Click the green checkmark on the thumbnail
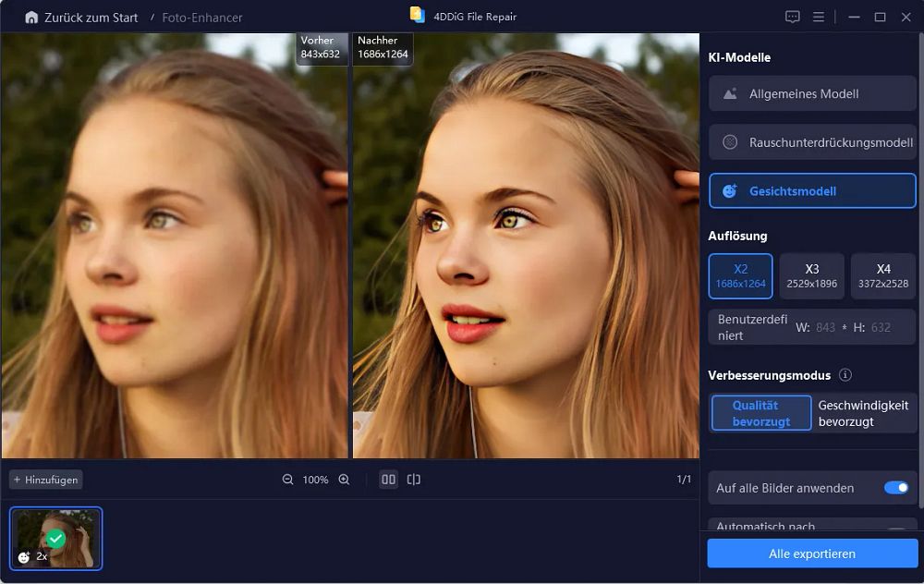The width and height of the screenshot is (924, 584). (x=56, y=538)
